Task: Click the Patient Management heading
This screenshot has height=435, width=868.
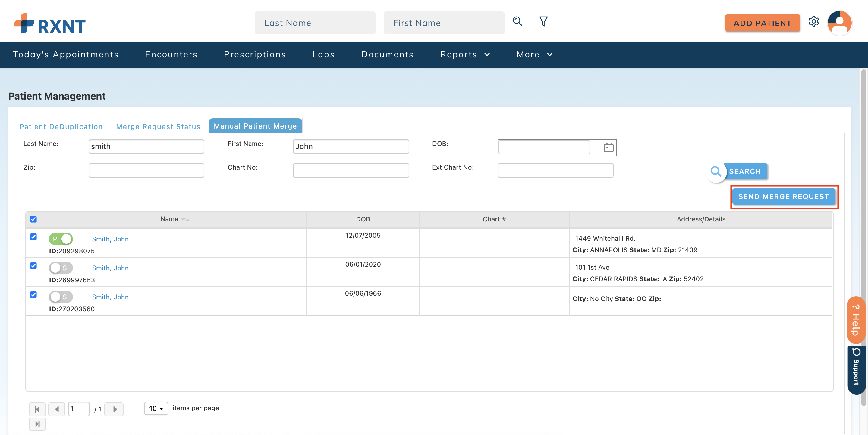Action: pos(57,96)
